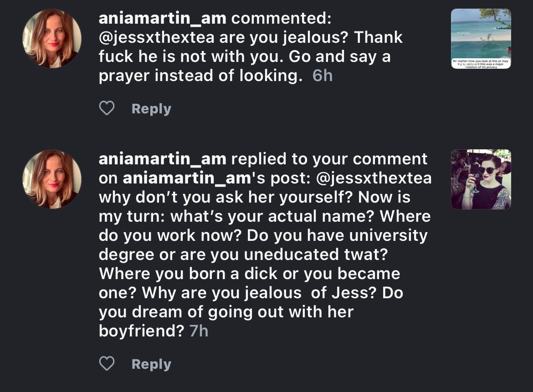
Task: Tap @jessxthextea mention before 'why don't you ask'
Action: click(373, 178)
